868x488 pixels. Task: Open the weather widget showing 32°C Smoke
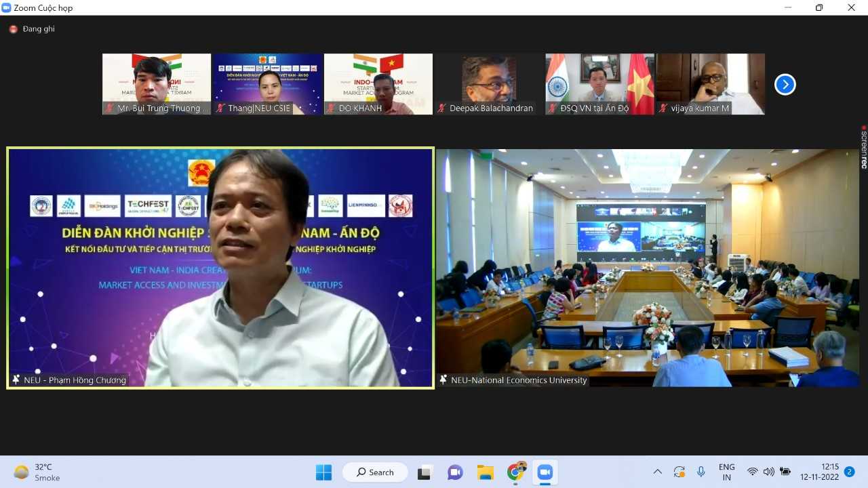(37, 472)
